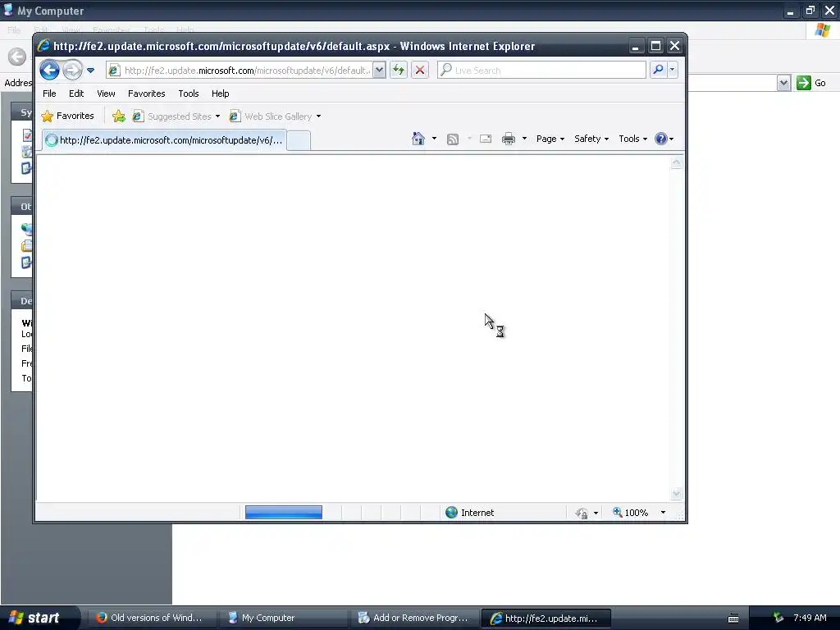
Task: Expand the Internet Explorer address bar dropdown
Action: 379,71
